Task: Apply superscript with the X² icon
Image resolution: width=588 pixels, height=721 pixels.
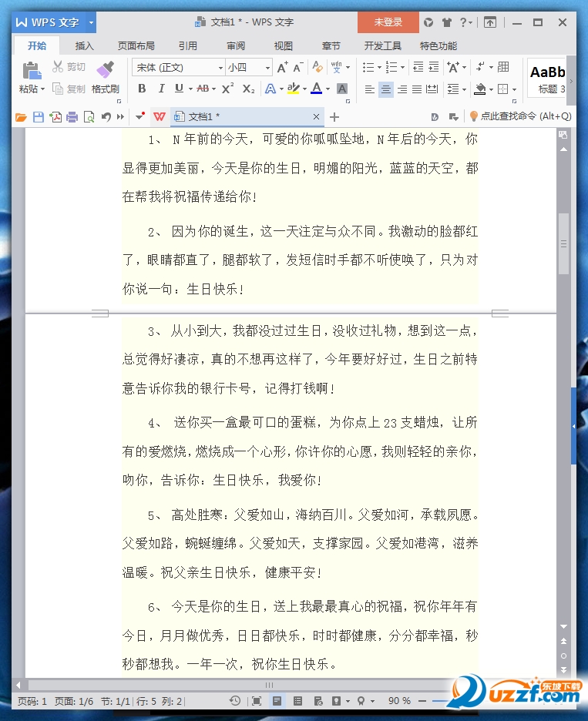Action: (228, 89)
